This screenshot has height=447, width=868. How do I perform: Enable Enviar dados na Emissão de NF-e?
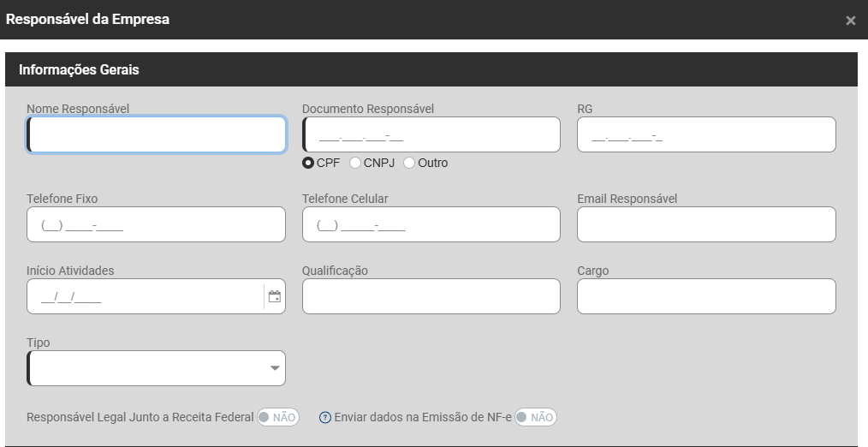tap(535, 417)
